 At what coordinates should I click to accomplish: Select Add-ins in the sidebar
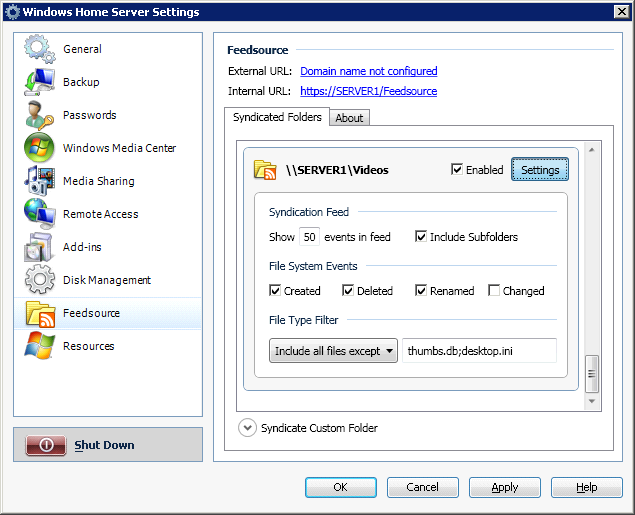(82, 247)
